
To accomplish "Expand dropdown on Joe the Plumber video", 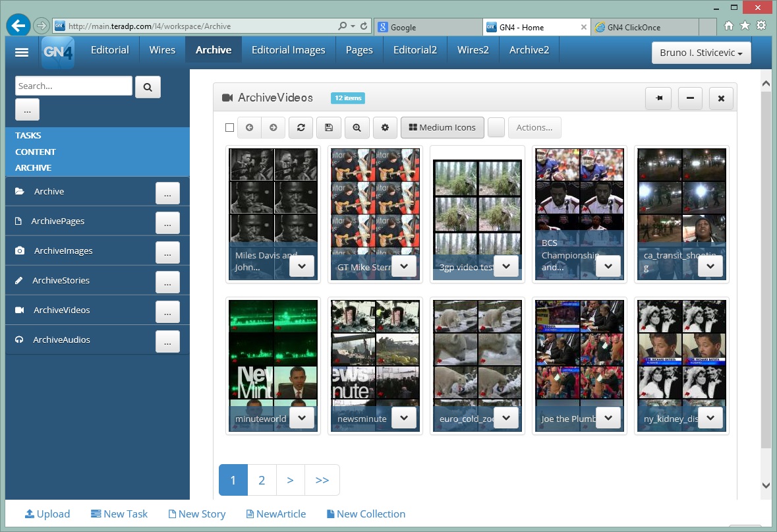I will tap(608, 418).
